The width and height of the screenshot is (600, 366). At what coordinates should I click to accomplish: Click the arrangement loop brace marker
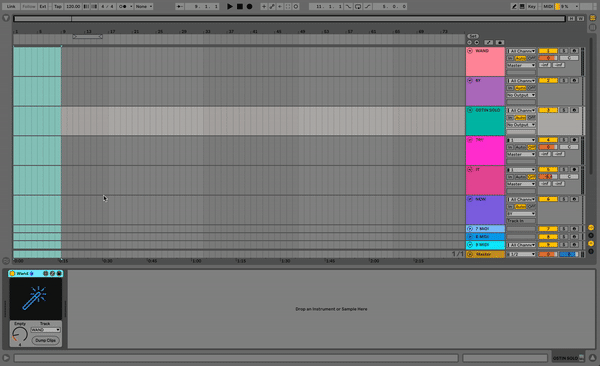click(88, 37)
